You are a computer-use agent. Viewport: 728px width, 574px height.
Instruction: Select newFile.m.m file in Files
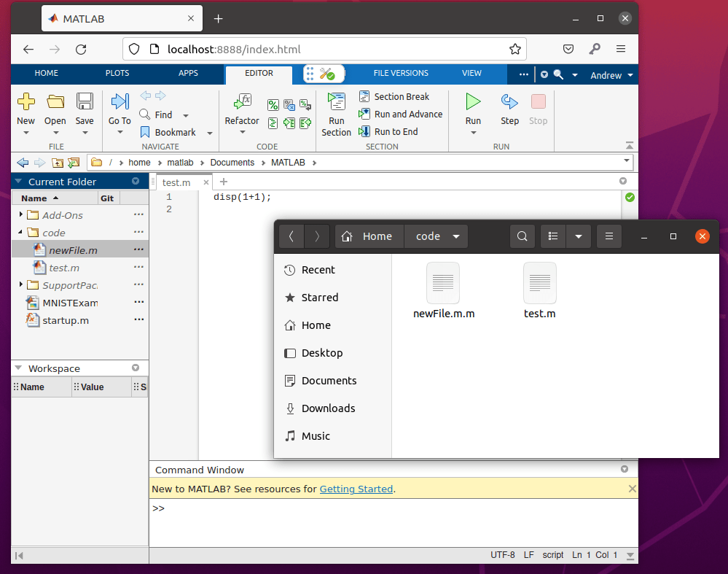[443, 291]
